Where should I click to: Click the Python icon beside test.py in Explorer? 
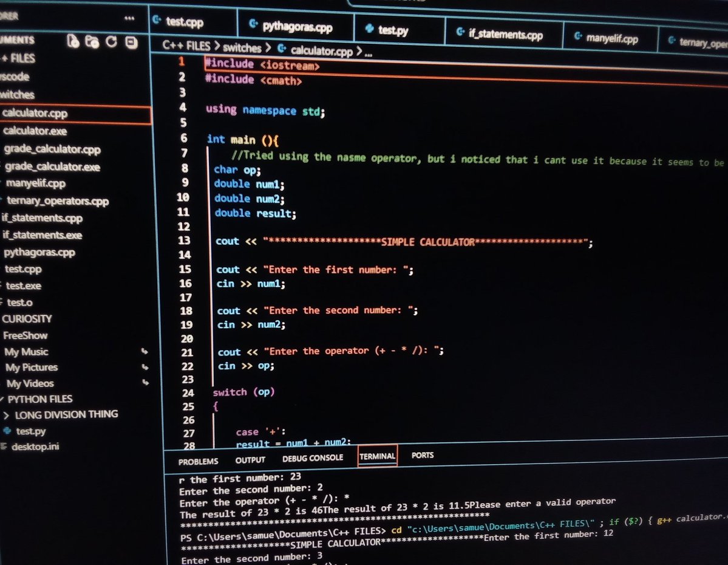[7, 430]
